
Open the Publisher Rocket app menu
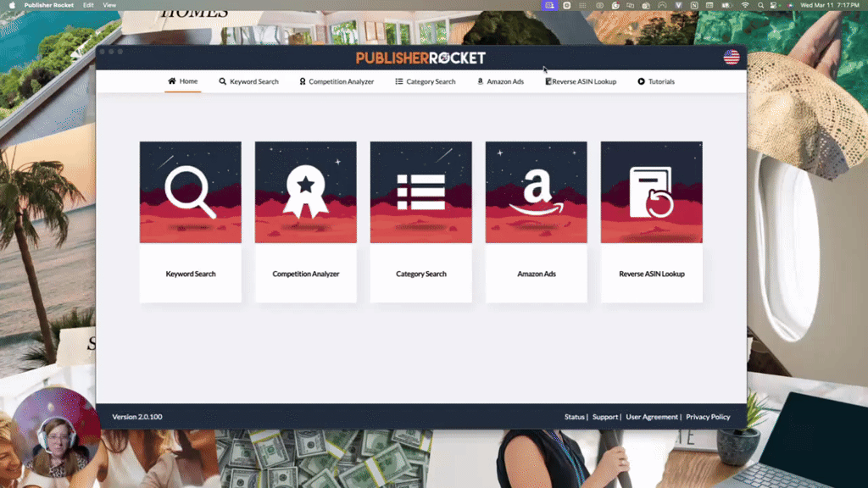coord(48,5)
